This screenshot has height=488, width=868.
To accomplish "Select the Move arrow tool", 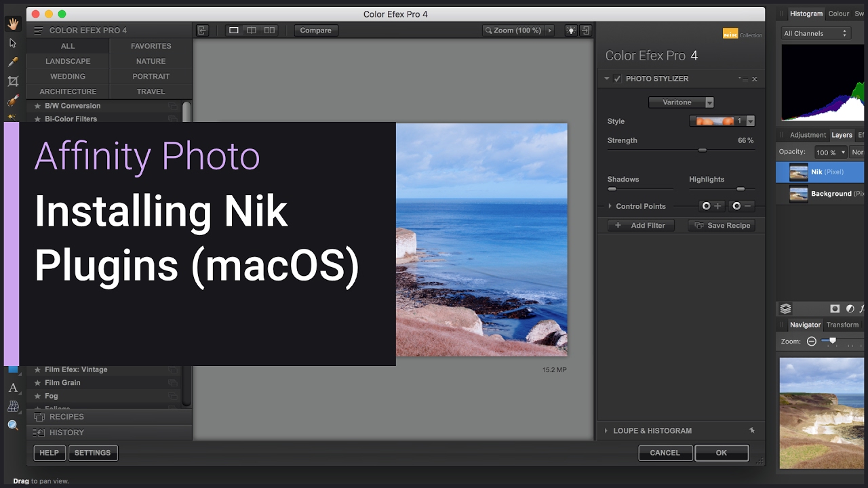I will [x=13, y=43].
